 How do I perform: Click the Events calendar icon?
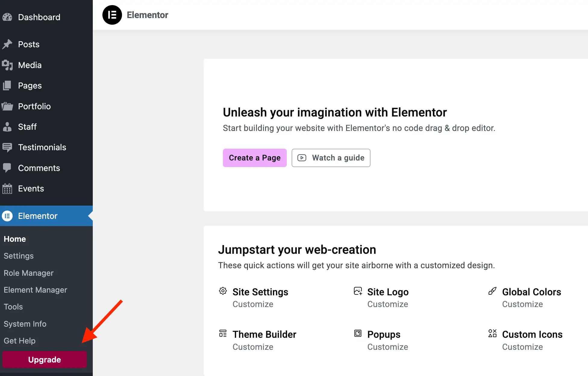7,189
